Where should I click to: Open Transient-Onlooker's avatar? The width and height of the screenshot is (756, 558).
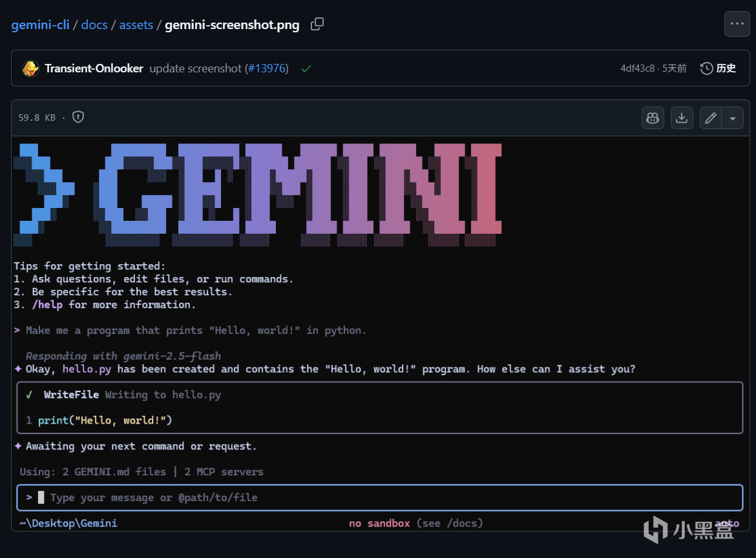coord(30,68)
